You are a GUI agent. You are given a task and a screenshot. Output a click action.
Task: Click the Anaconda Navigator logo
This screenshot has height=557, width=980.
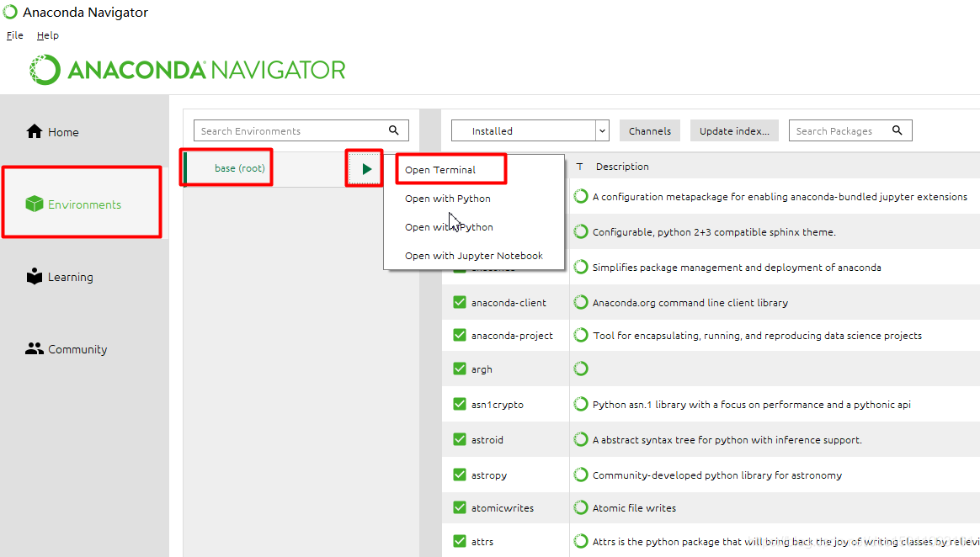(x=188, y=69)
